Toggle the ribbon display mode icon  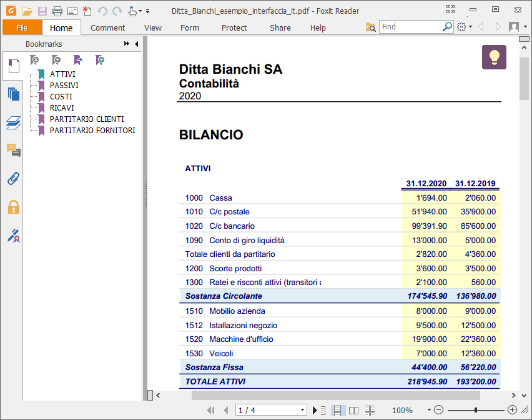coord(450,9)
